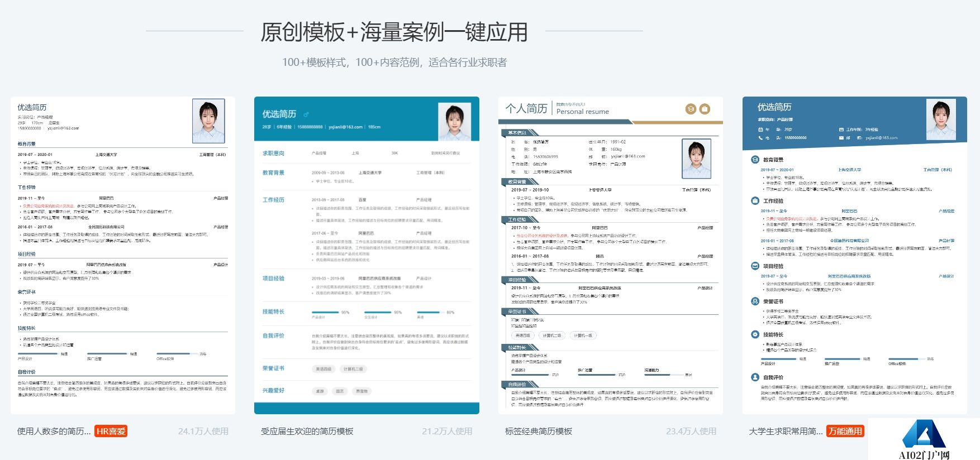Select the first plain white 优选简历 template thumbnail
980x460 pixels.
click(123, 255)
